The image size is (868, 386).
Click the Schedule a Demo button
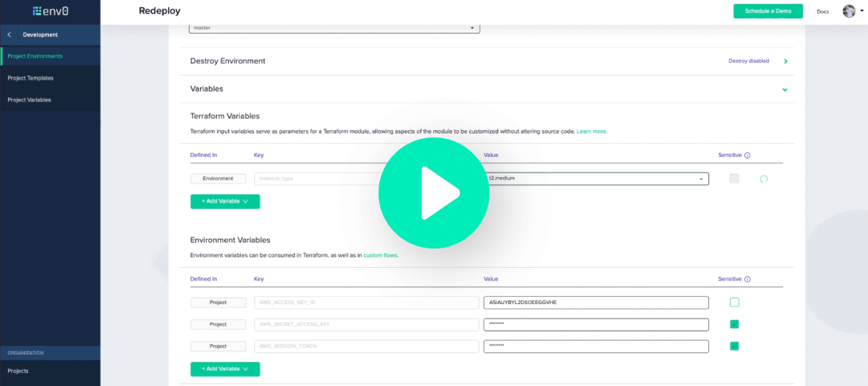768,11
